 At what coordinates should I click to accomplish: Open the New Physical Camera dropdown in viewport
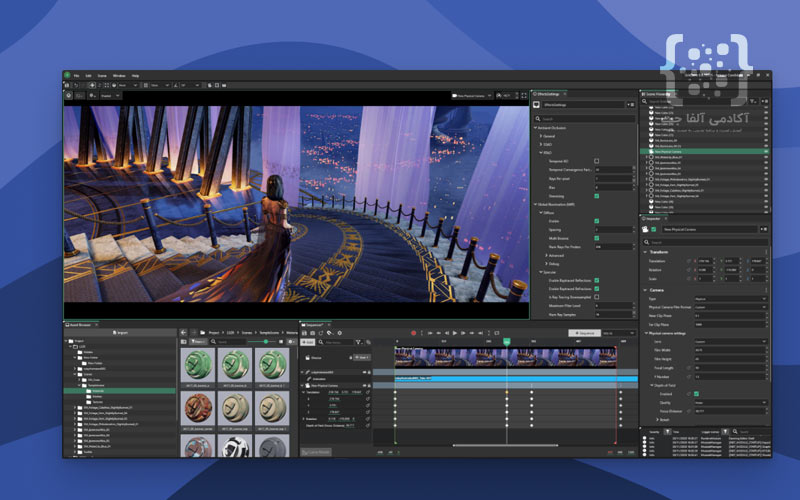(x=472, y=95)
